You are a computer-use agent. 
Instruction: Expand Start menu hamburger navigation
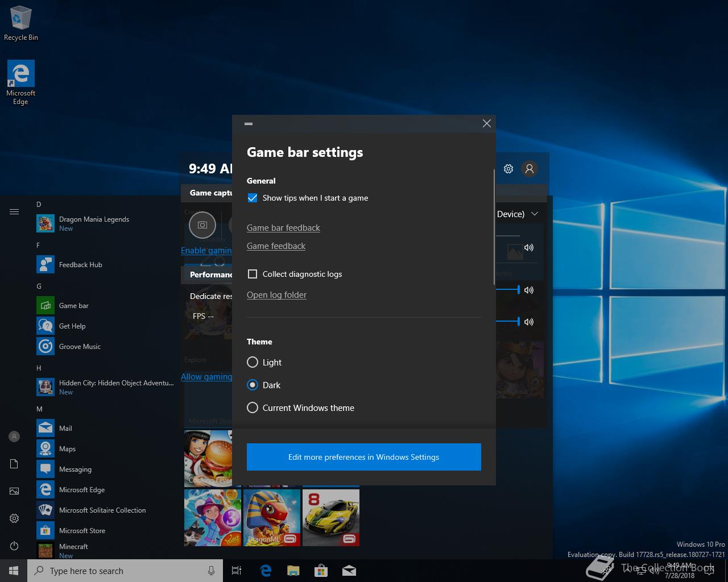(14, 212)
